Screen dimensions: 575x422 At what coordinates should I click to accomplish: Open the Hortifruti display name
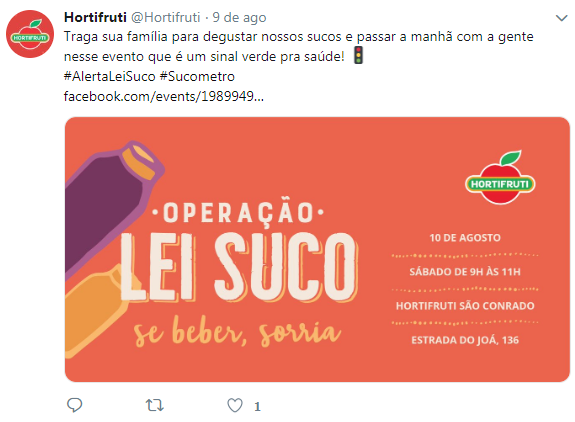tap(95, 17)
